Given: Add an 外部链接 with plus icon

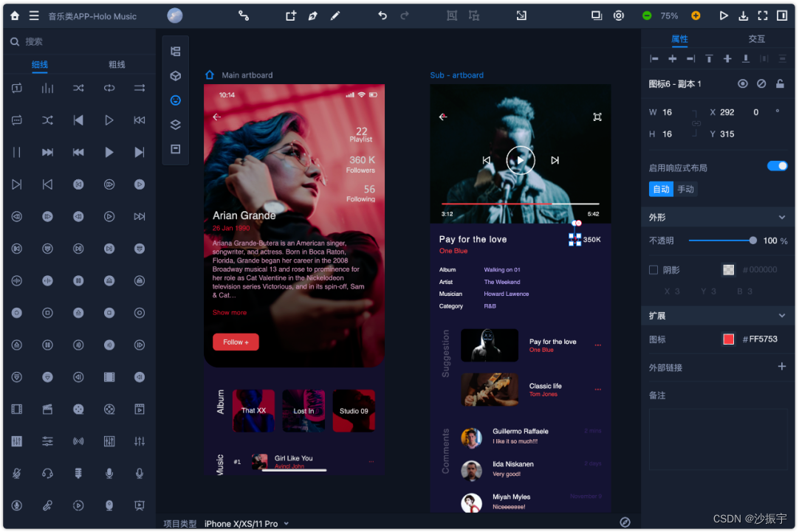Looking at the screenshot, I should tap(782, 366).
